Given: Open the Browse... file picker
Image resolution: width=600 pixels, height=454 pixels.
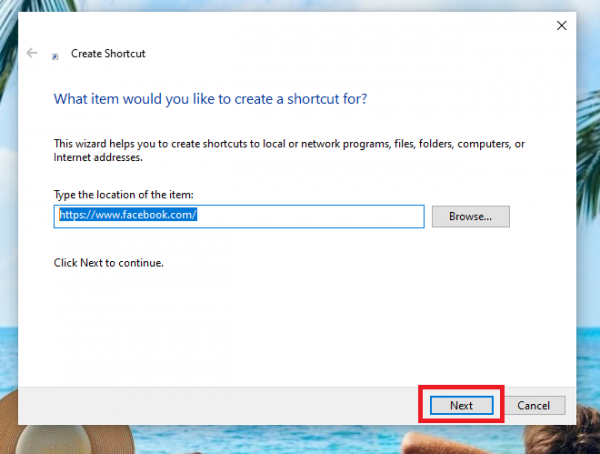Looking at the screenshot, I should 471,217.
